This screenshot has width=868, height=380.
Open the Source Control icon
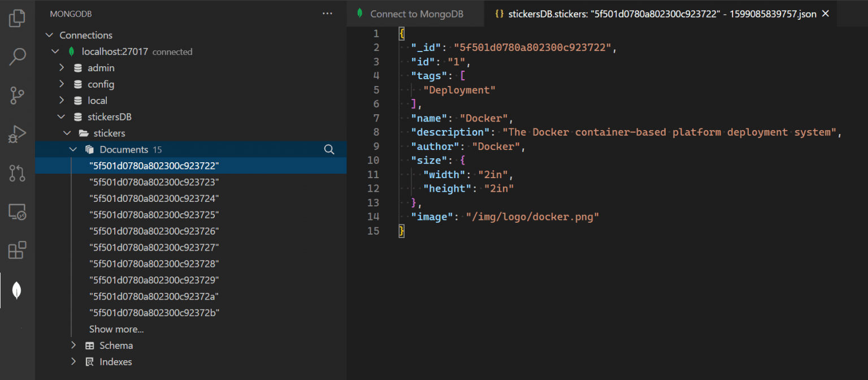(17, 96)
